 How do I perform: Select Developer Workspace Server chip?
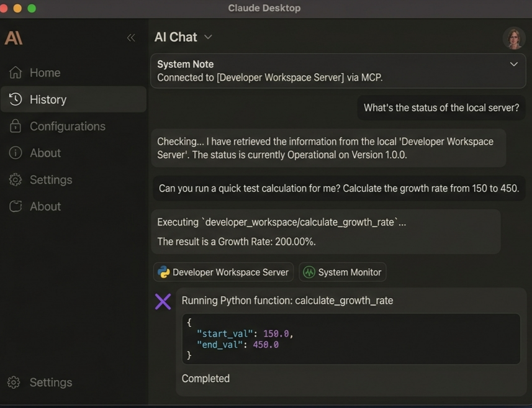(x=223, y=272)
